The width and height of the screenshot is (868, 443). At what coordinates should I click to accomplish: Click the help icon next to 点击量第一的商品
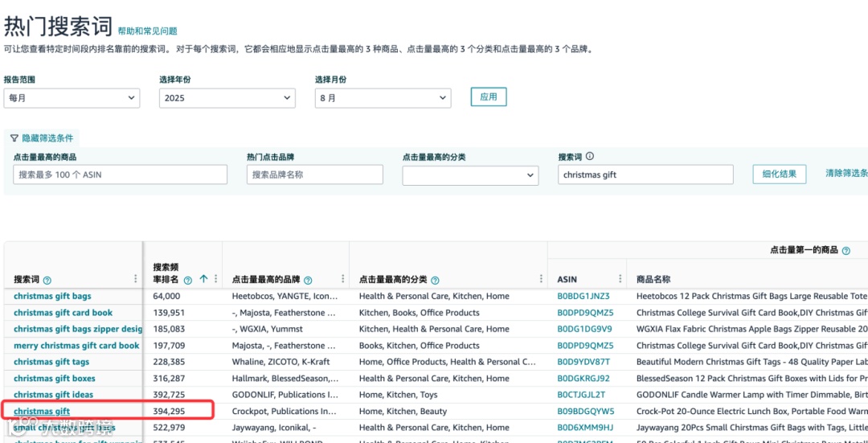pos(845,251)
